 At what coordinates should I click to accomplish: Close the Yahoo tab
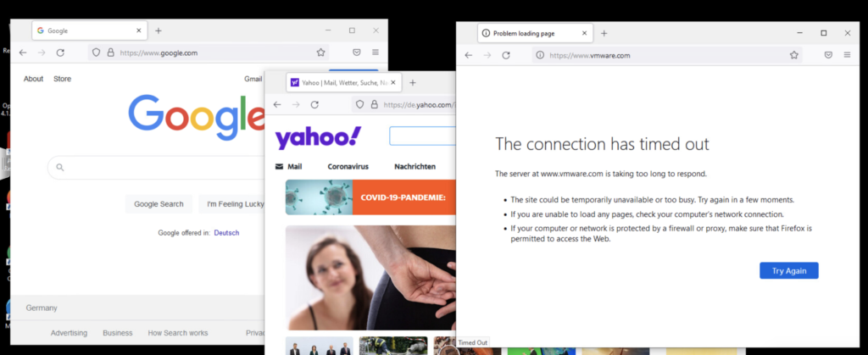pyautogui.click(x=393, y=83)
